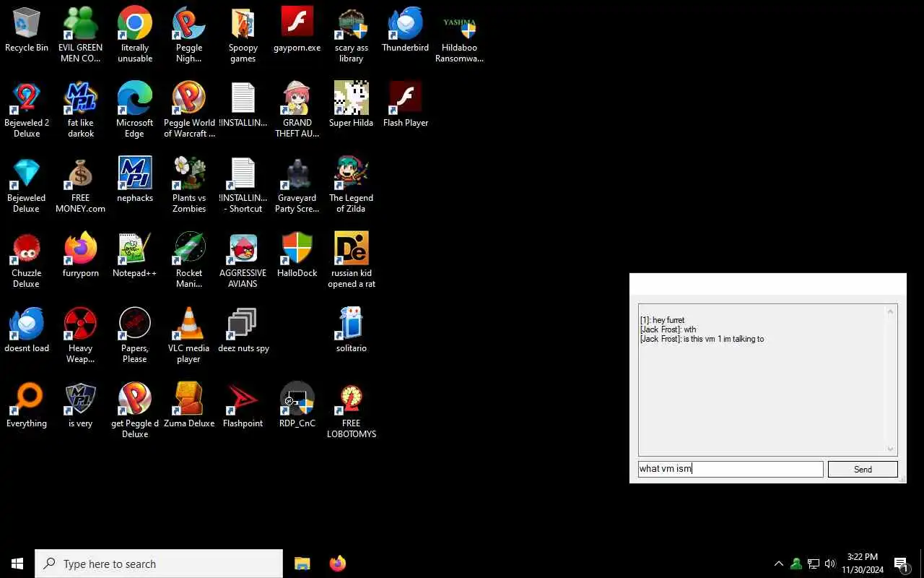This screenshot has height=578, width=924.
Task: Select the Graveyard Party Scre... icon
Action: coord(297,185)
